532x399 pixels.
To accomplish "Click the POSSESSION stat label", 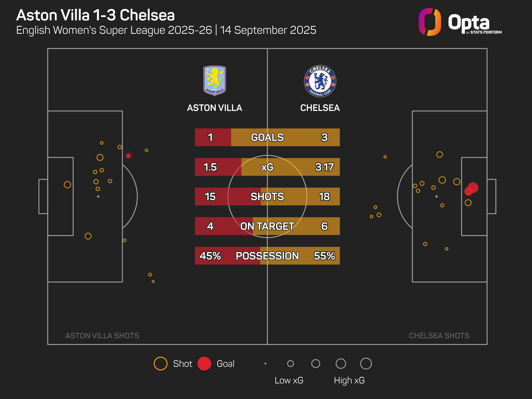I will (267, 256).
